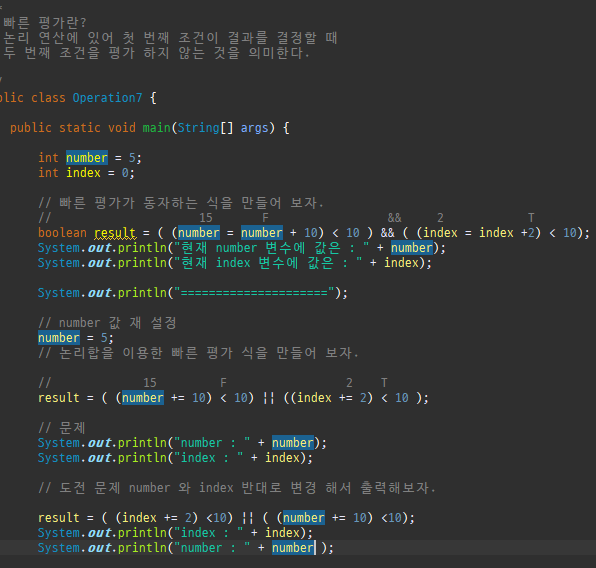The width and height of the screenshot is (596, 568).
Task: Click the statement 'number = 5;'
Action: coord(76,338)
